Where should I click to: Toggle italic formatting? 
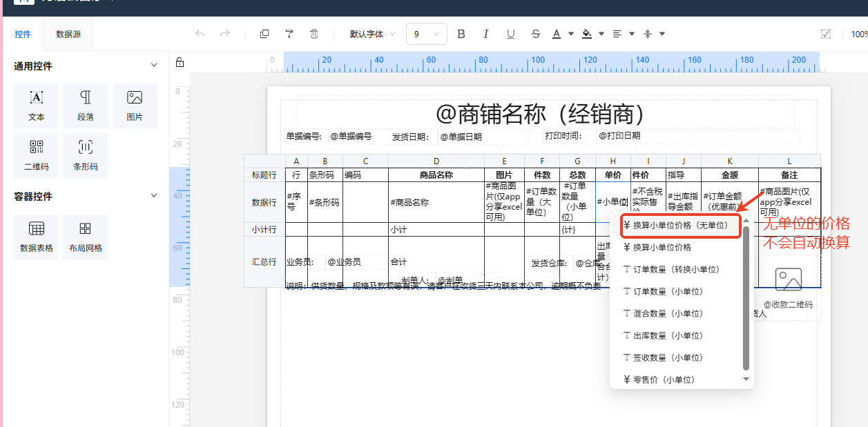click(486, 34)
